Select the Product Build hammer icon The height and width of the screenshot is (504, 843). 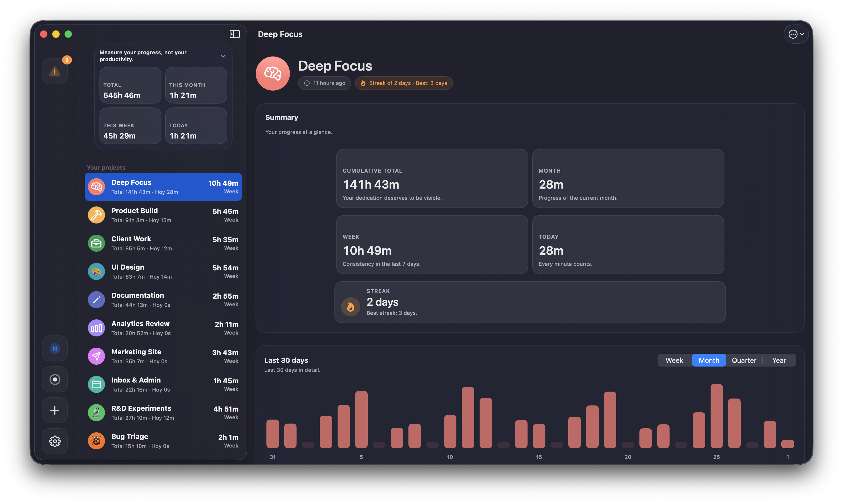point(96,215)
